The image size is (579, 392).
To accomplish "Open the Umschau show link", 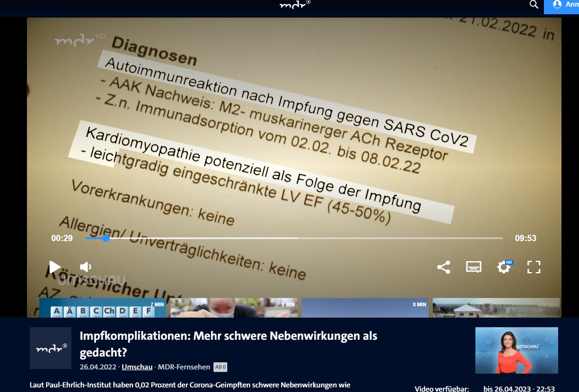I will [x=137, y=367].
